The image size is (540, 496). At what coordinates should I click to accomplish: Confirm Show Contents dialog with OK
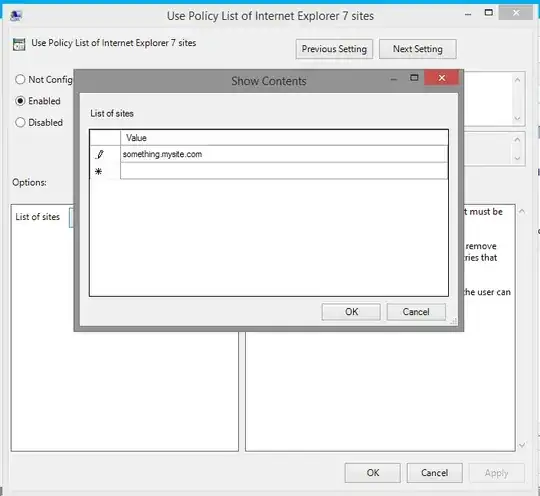coord(351,312)
